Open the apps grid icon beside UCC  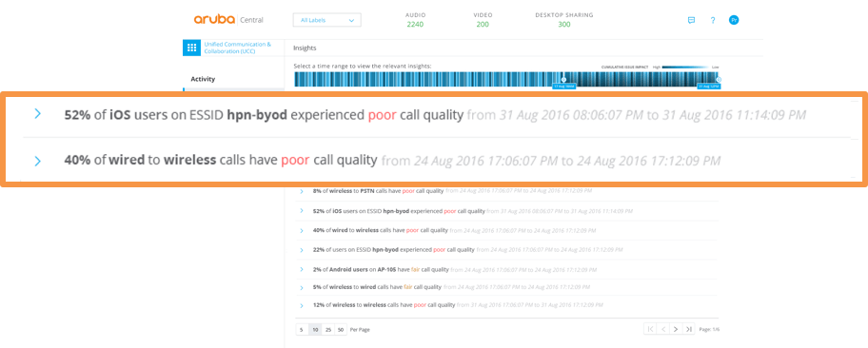[x=191, y=48]
